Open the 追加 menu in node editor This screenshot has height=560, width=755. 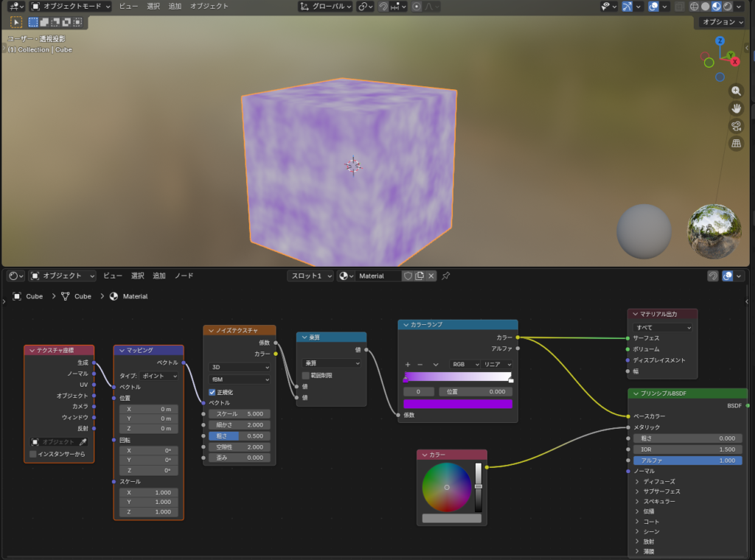159,276
